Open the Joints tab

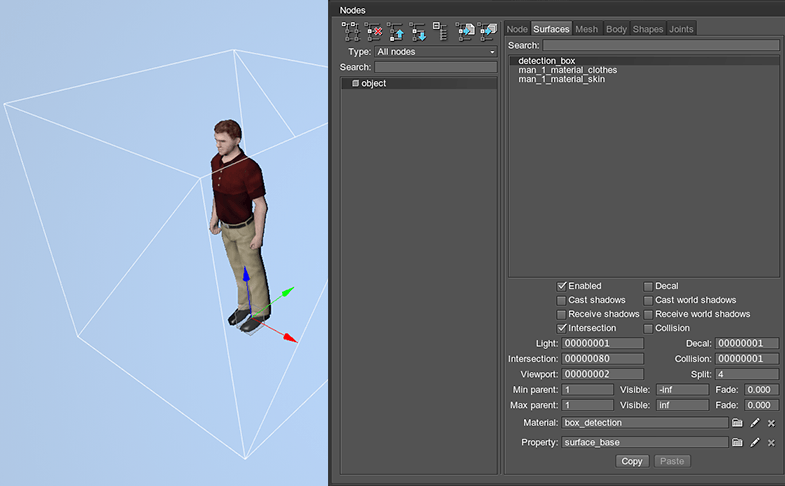click(x=680, y=29)
